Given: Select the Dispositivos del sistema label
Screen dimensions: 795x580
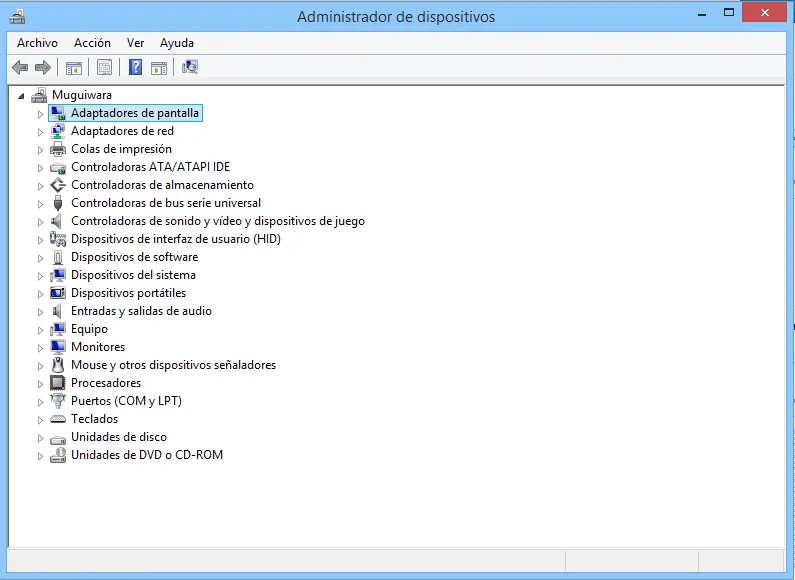Looking at the screenshot, I should [133, 275].
